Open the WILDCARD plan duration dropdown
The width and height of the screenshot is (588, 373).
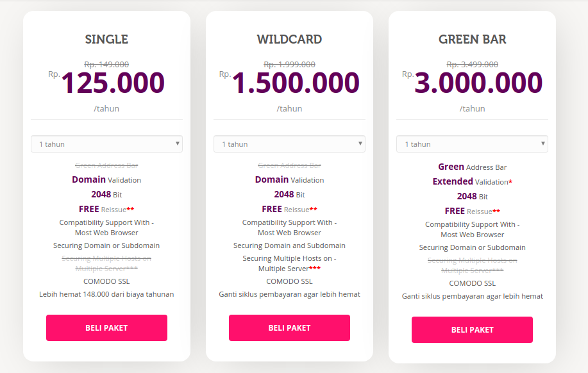[289, 144]
